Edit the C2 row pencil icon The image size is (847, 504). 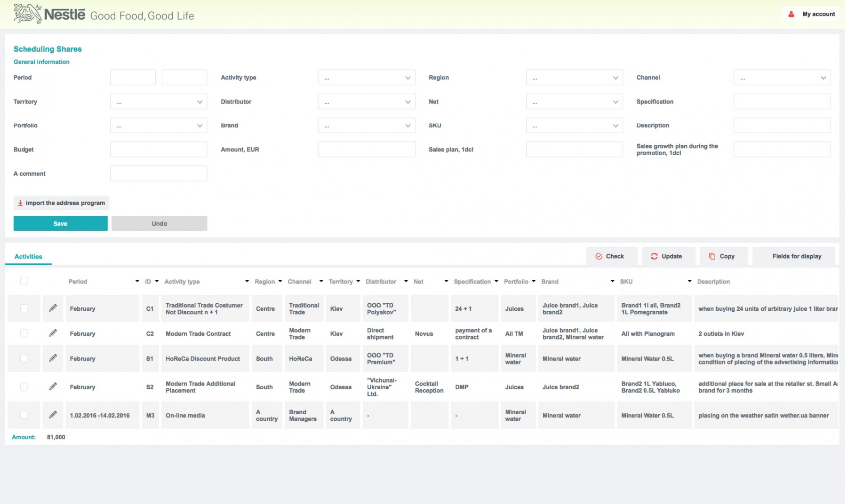53,333
